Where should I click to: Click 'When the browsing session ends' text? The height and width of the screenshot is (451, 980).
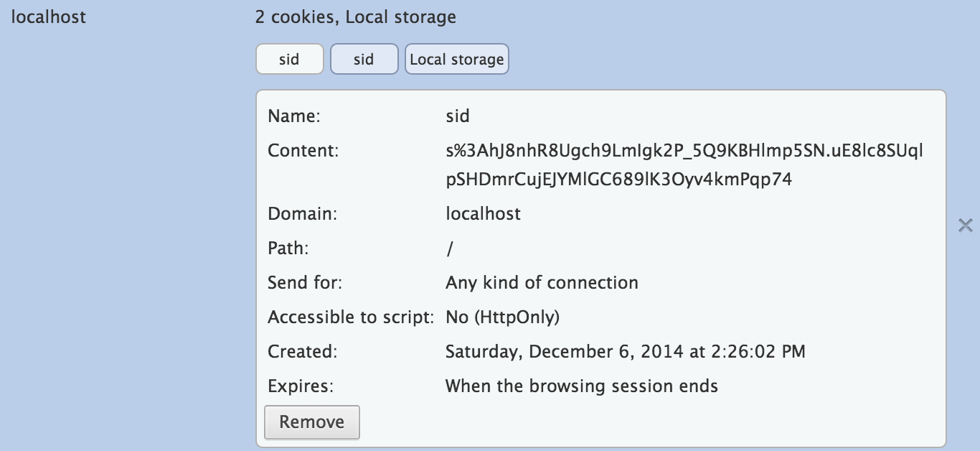click(x=581, y=386)
